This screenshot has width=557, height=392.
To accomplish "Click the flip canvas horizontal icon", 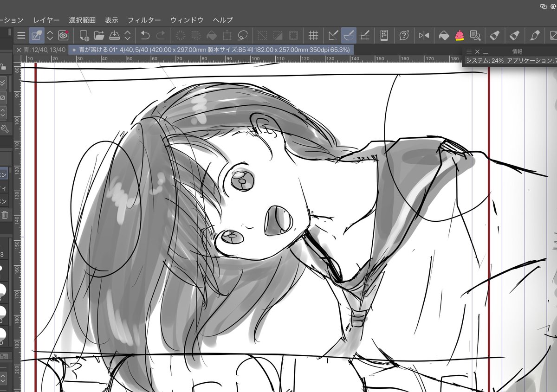I will (x=423, y=35).
